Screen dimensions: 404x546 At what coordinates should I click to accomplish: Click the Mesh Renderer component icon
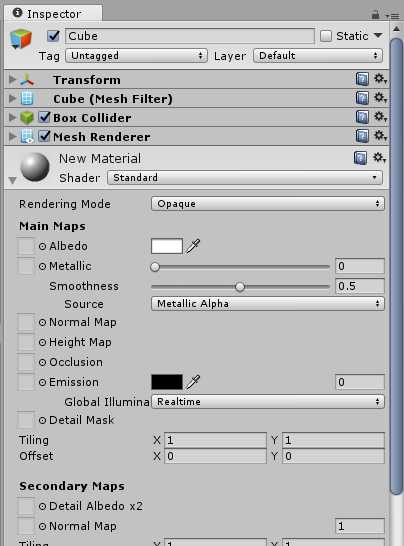pyautogui.click(x=27, y=136)
